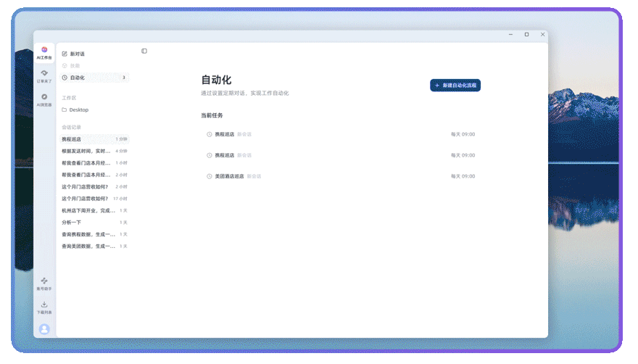
Task: Click the 新会话 tag next to 美团酒店巡店
Action: 254,176
